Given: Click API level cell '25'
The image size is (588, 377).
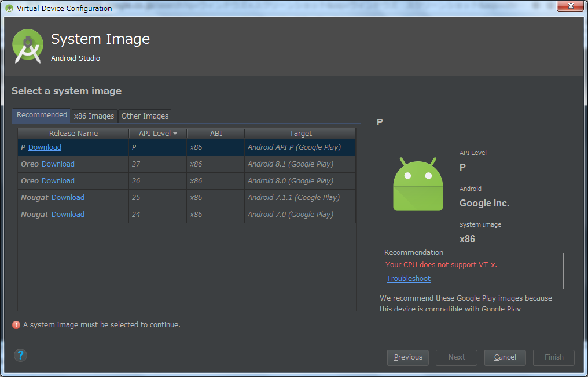Looking at the screenshot, I should point(158,198).
